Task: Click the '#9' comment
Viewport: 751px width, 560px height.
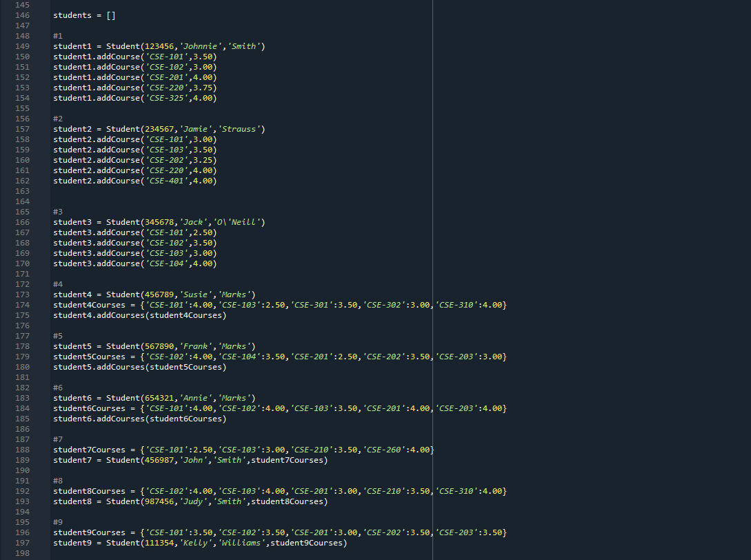Action: [x=58, y=522]
